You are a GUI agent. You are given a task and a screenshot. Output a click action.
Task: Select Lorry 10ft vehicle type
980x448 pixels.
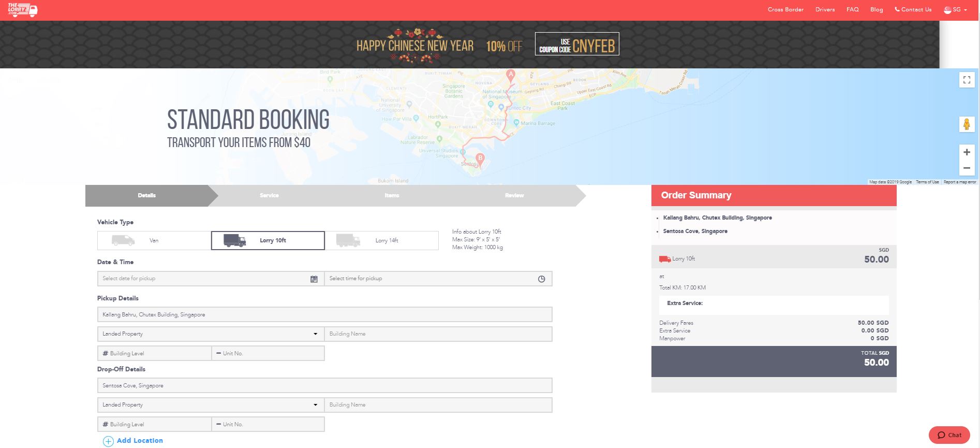coord(268,240)
